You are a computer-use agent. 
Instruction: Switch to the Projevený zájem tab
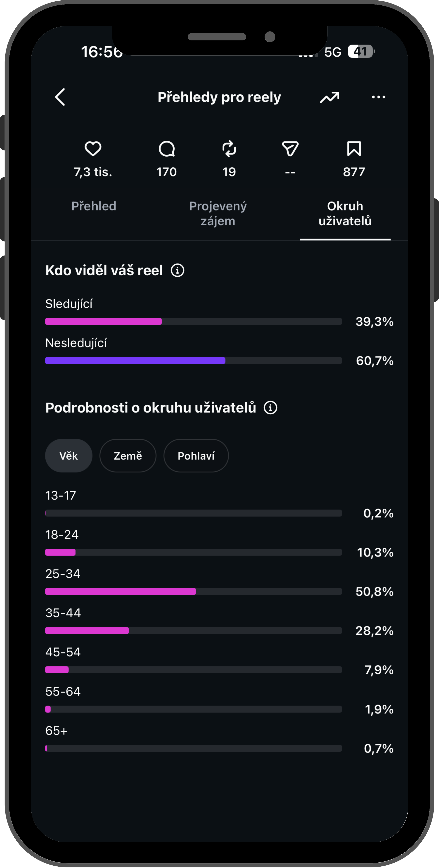click(218, 214)
